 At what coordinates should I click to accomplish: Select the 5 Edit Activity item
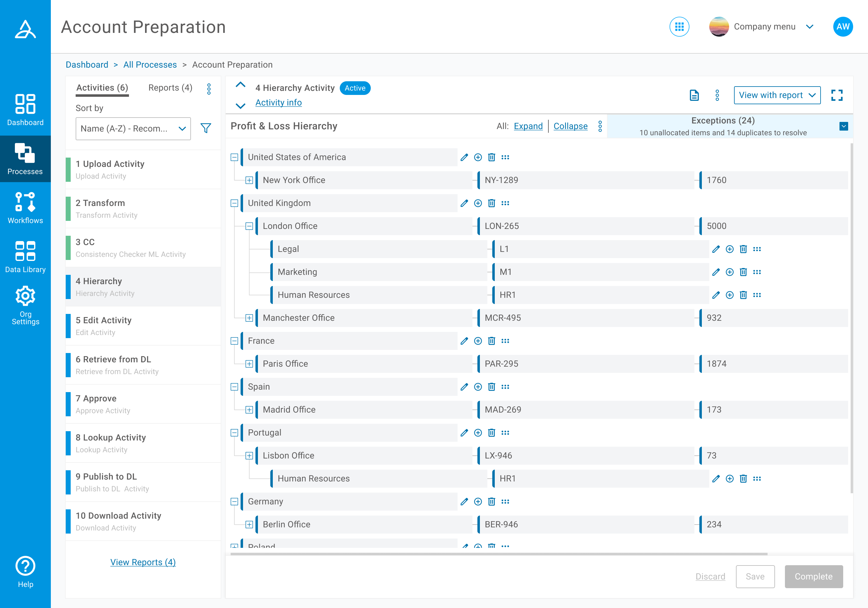[143, 326]
